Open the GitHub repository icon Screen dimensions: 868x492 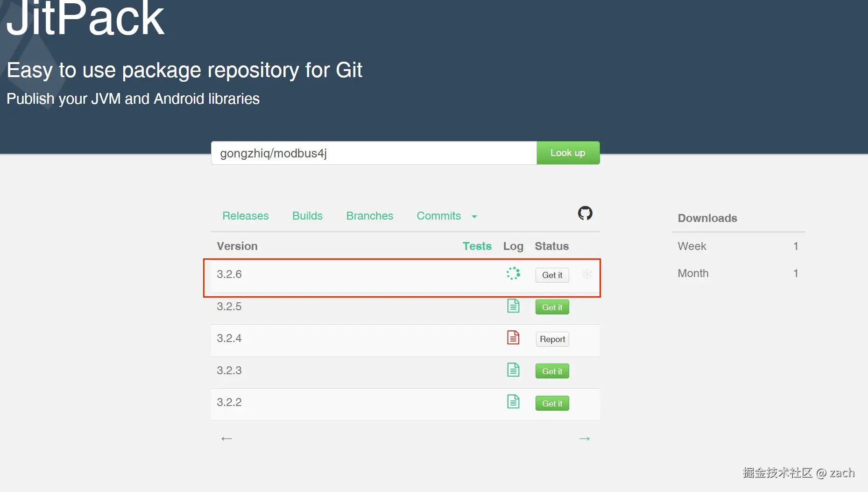(x=585, y=213)
